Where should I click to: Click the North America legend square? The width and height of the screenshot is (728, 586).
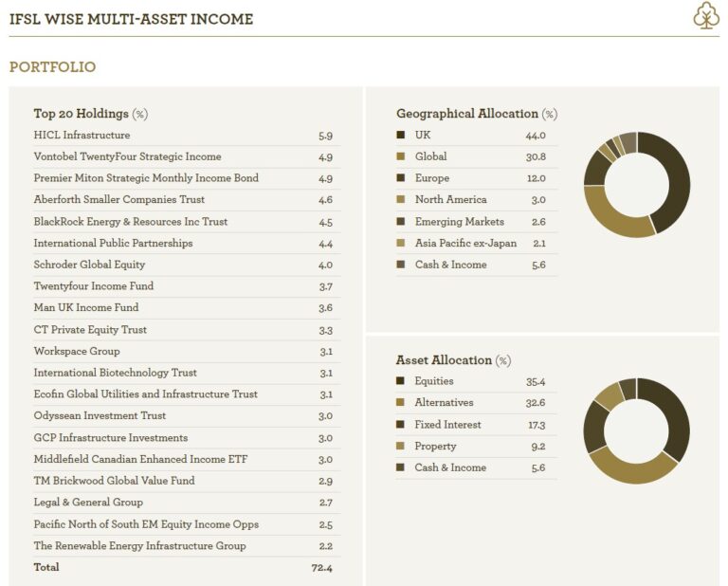[401, 200]
